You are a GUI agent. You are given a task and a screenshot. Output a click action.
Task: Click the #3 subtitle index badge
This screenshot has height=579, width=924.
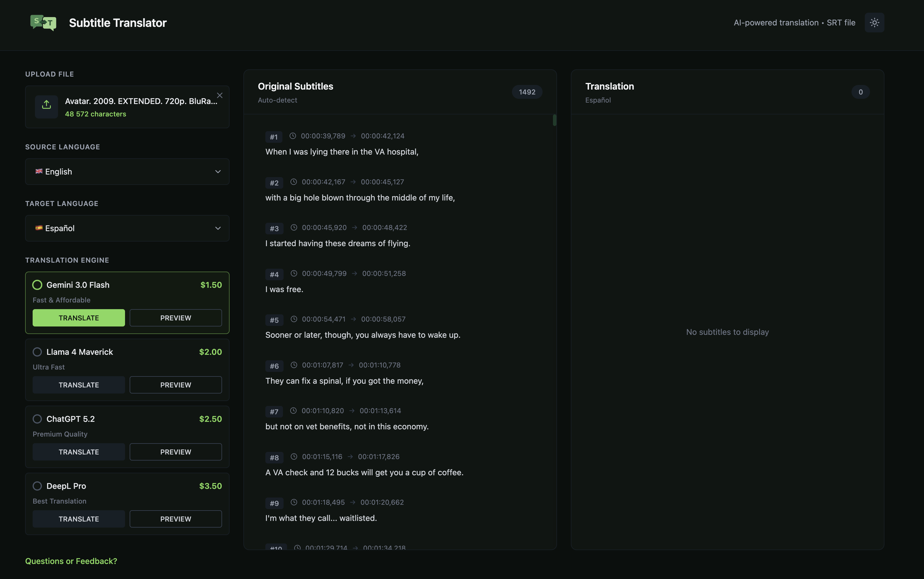click(x=274, y=229)
